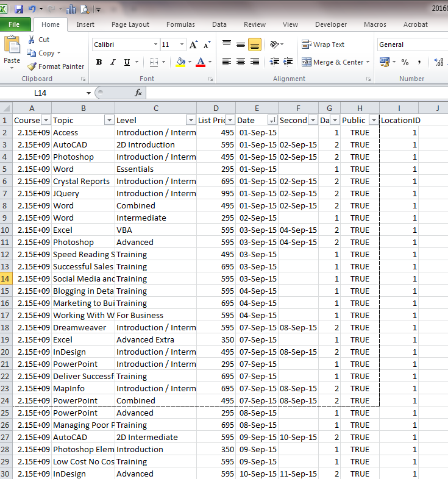Select the Advanced Extra level cell

tap(156, 339)
